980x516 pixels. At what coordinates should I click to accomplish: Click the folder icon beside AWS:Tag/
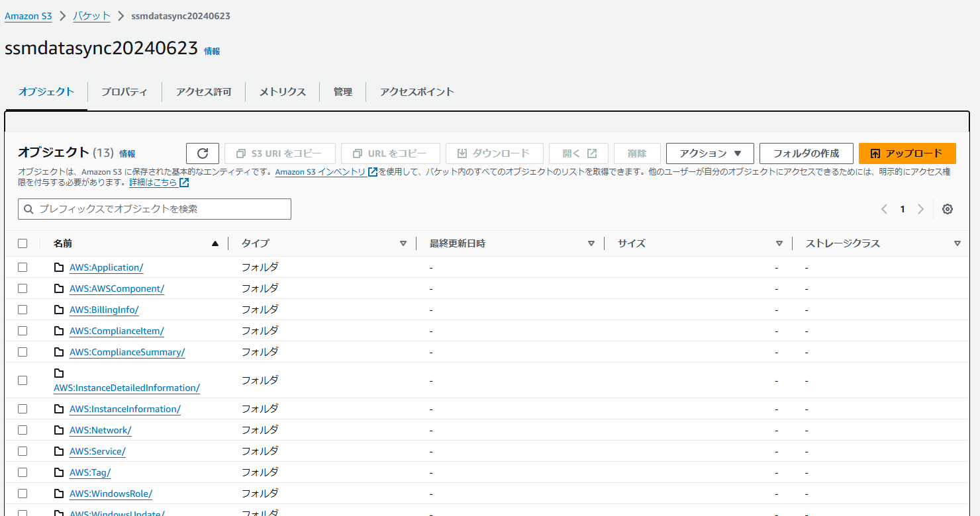[x=59, y=472]
